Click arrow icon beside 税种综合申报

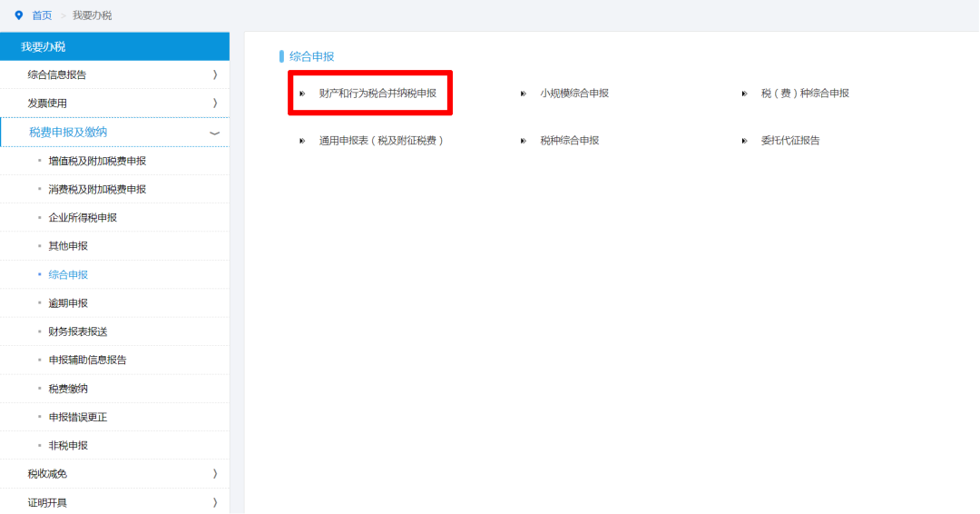tap(524, 142)
